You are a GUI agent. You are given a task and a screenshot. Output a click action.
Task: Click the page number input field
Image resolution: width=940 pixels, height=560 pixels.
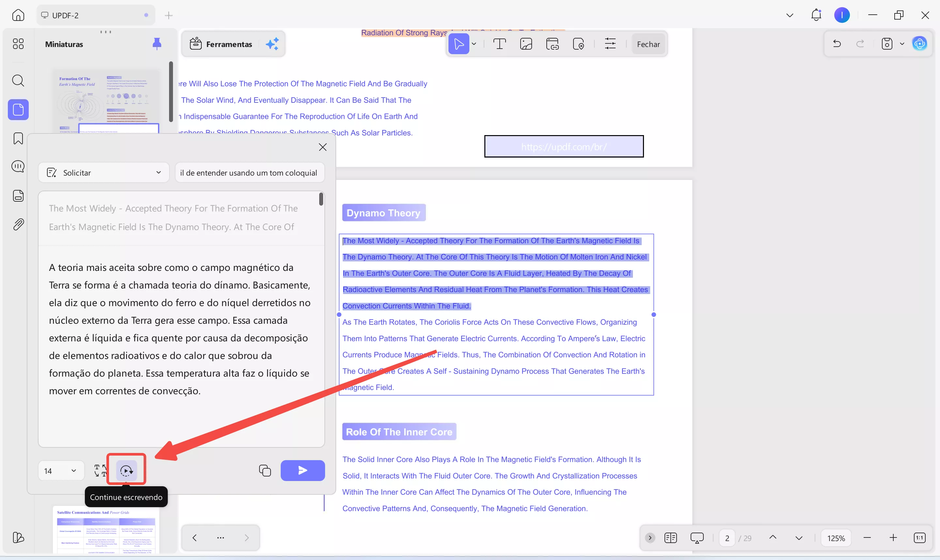tap(727, 538)
